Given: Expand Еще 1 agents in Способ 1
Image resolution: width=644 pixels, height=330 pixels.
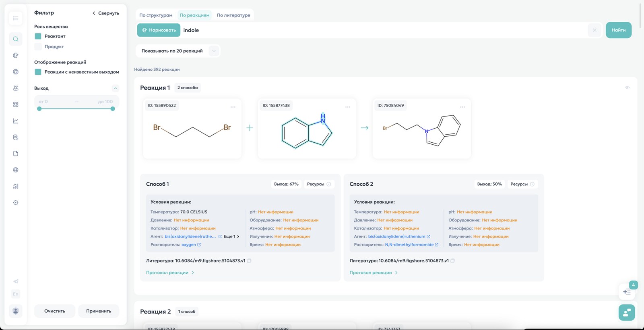Looking at the screenshot, I should pos(231,236).
